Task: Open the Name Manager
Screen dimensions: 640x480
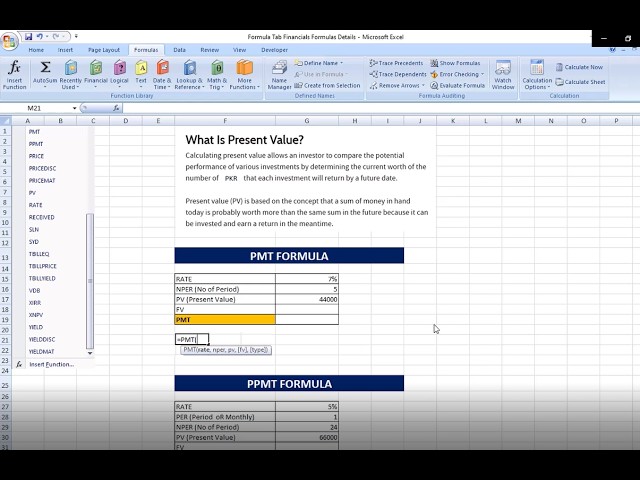Action: (280, 75)
